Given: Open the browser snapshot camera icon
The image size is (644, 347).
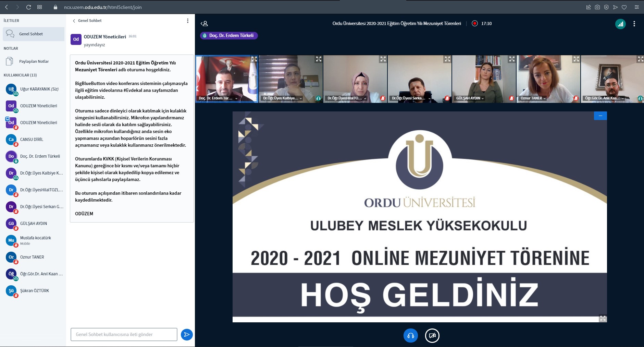Looking at the screenshot, I should tap(597, 7).
